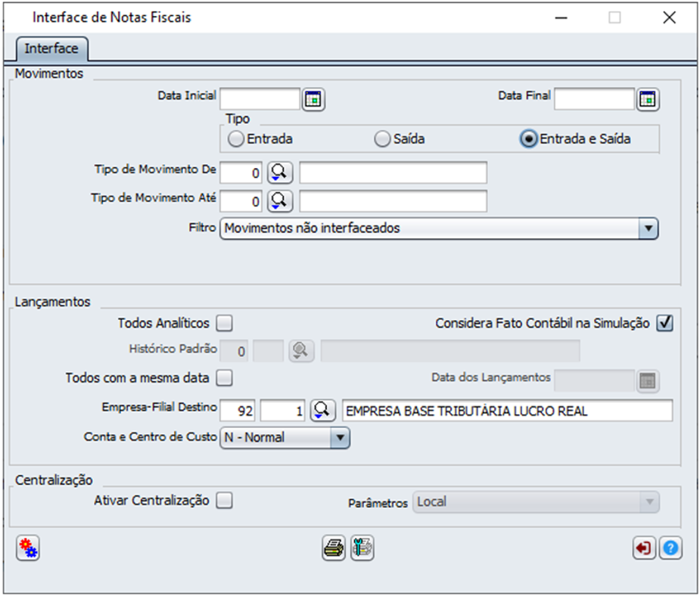Viewport: 700px width, 596px height.
Task: Select the Entrada radio button
Action: [235, 139]
